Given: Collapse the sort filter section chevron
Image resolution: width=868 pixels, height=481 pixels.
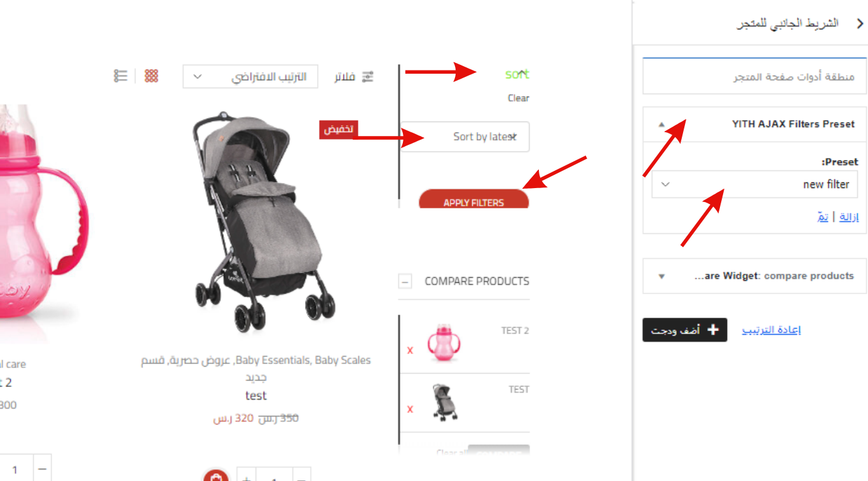Looking at the screenshot, I should (523, 72).
